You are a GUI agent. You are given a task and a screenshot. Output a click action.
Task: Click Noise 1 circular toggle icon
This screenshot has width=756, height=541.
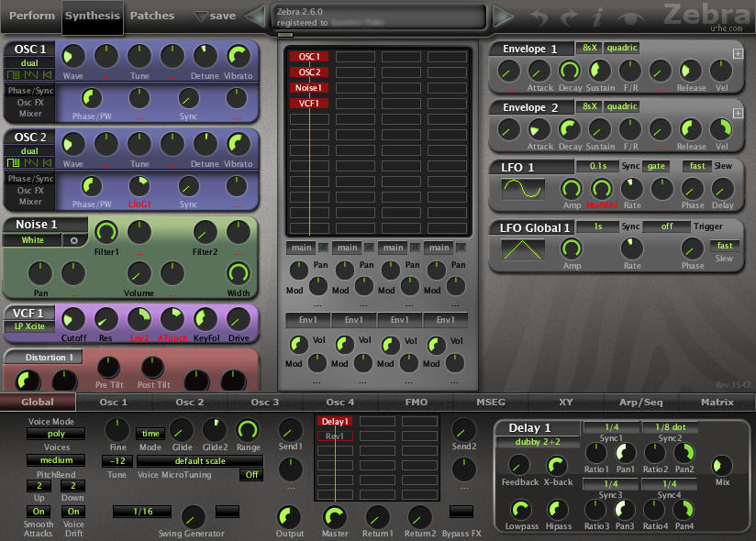pos(74,240)
